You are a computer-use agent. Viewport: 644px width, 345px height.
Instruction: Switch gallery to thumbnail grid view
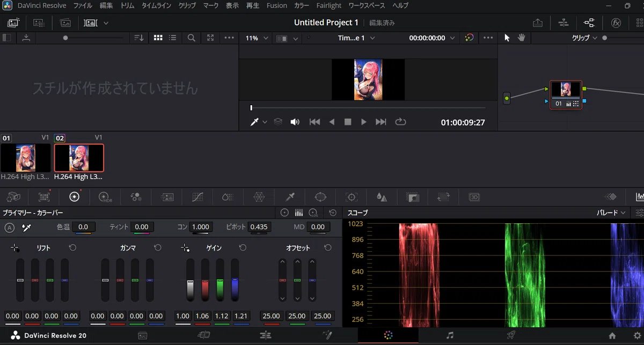pos(158,38)
